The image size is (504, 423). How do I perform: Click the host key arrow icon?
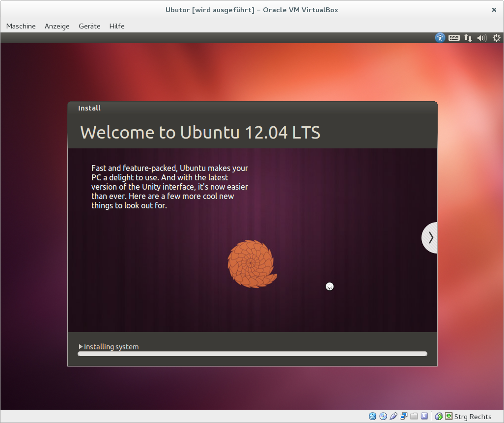[x=448, y=417]
